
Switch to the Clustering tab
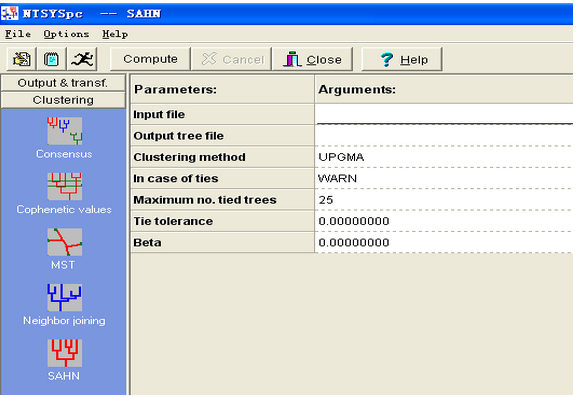tap(63, 100)
